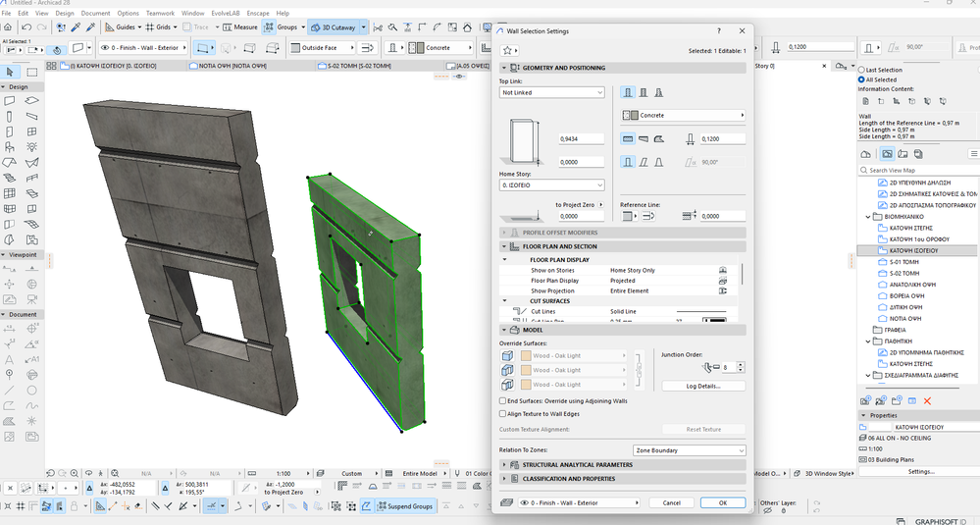The image size is (980, 525).
Task: Open the Concrete building material dropdown in dialog
Action: 683,115
